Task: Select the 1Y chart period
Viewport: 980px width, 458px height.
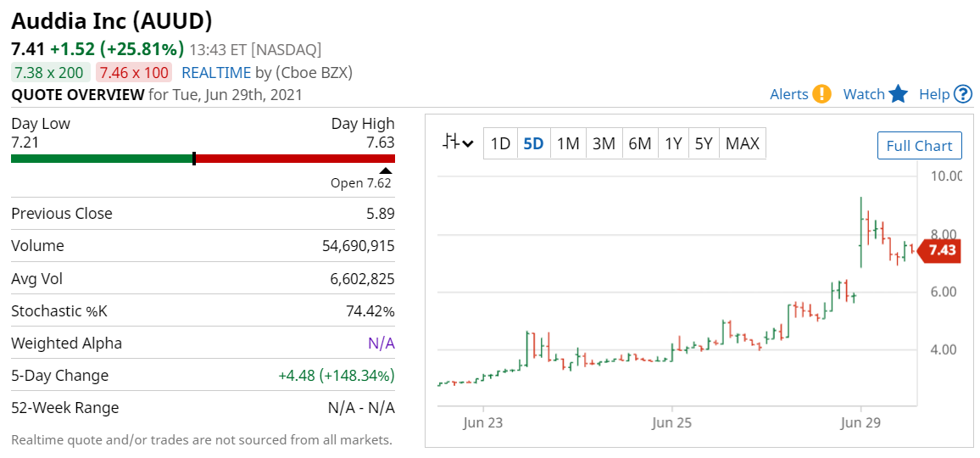Action: click(673, 144)
